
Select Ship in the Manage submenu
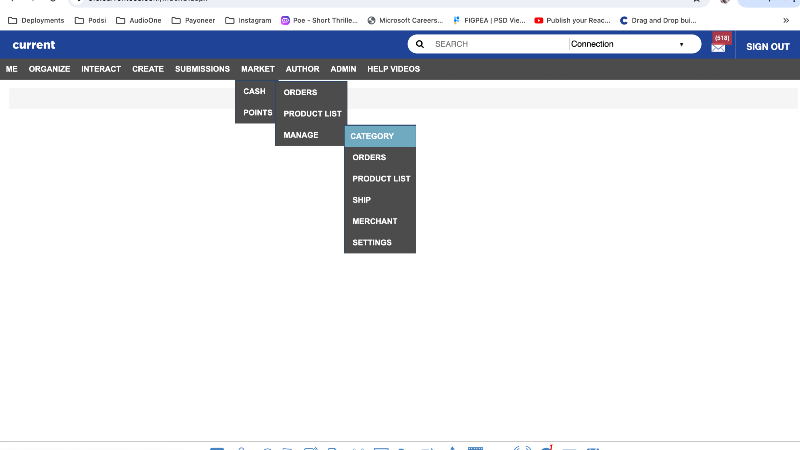(x=362, y=200)
